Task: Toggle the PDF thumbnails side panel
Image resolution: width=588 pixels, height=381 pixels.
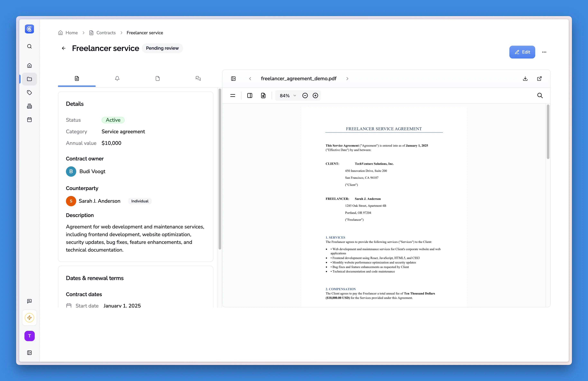Action: tap(233, 95)
